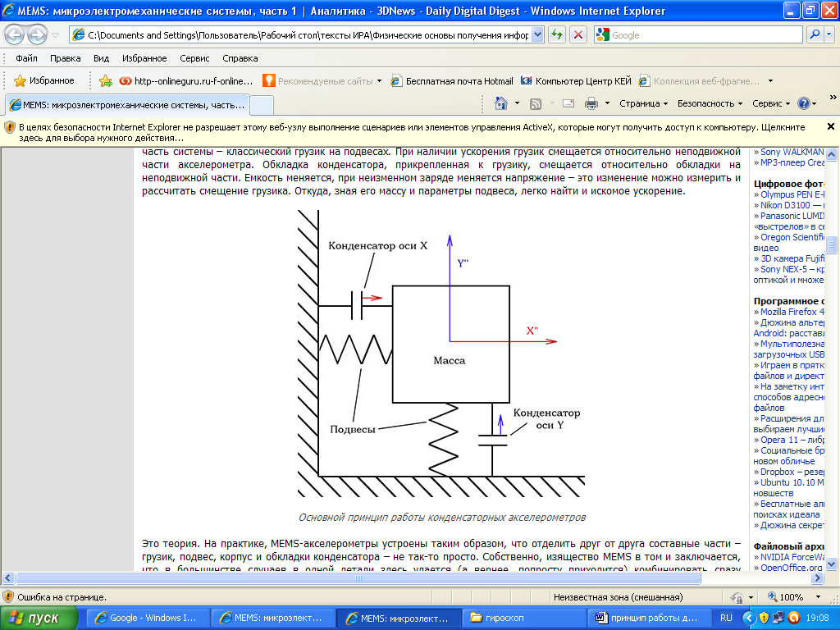The height and width of the screenshot is (630, 840).
Task: Click the horizontal scrollbar thumb
Action: point(358,578)
